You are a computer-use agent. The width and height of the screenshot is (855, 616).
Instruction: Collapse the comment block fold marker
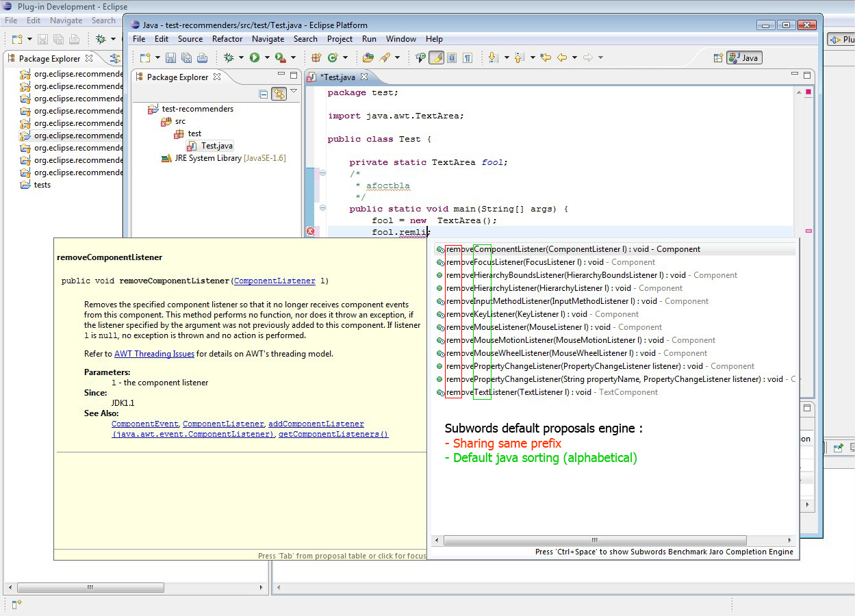point(322,173)
